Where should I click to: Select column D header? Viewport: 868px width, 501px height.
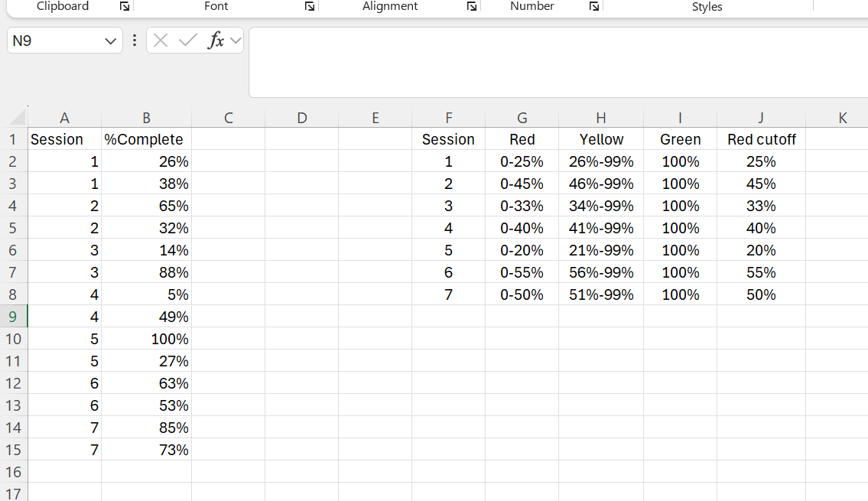pyautogui.click(x=301, y=118)
